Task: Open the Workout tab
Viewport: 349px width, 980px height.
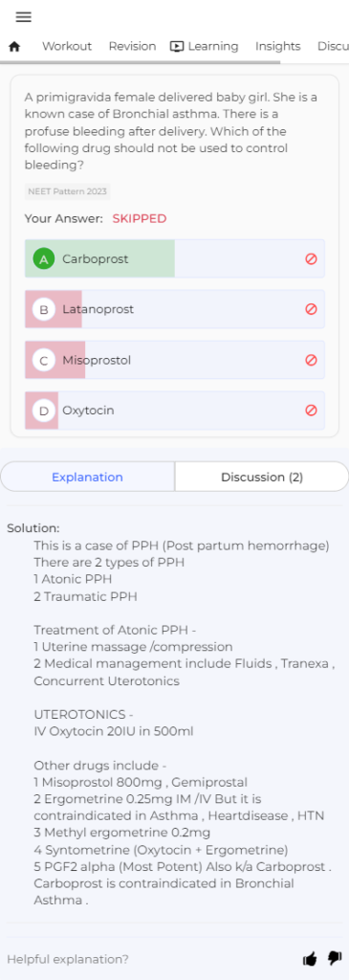Action: (67, 46)
